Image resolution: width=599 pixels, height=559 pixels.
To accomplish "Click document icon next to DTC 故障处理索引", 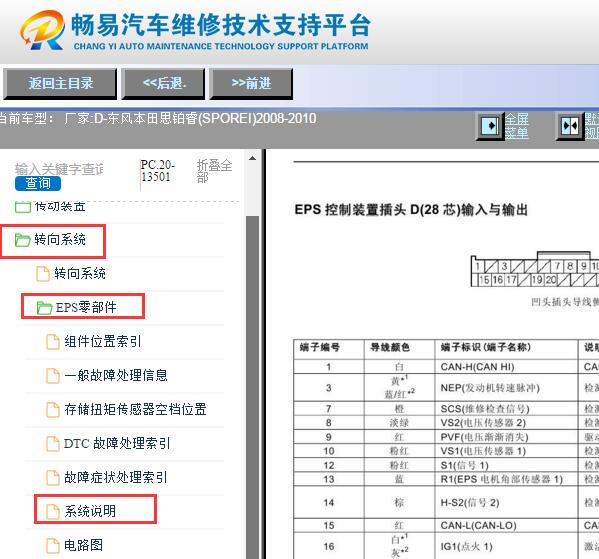I will click(53, 444).
